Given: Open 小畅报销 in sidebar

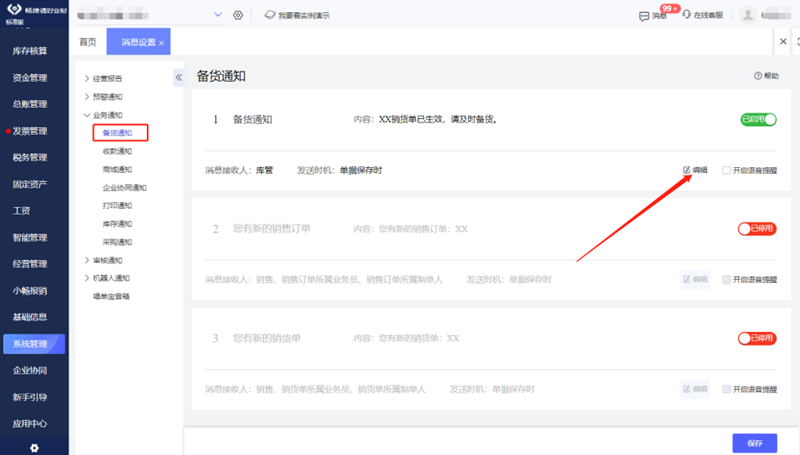Looking at the screenshot, I should coord(30,291).
